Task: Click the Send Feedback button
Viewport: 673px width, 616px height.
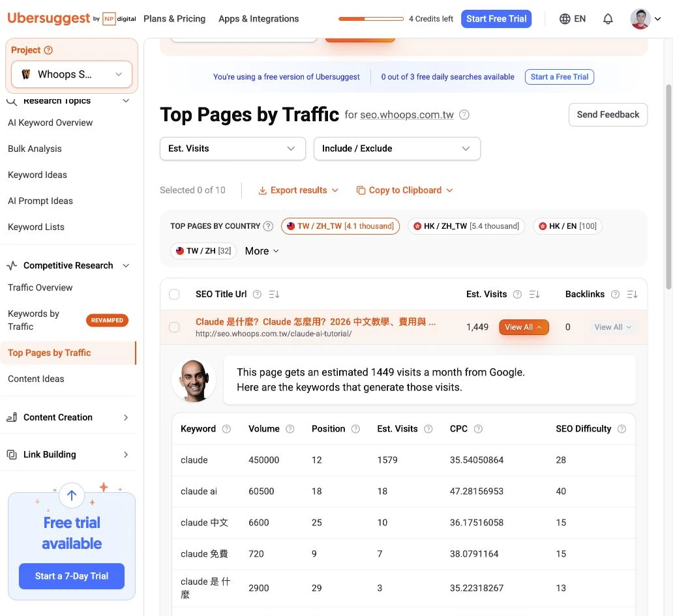Action: click(x=608, y=115)
